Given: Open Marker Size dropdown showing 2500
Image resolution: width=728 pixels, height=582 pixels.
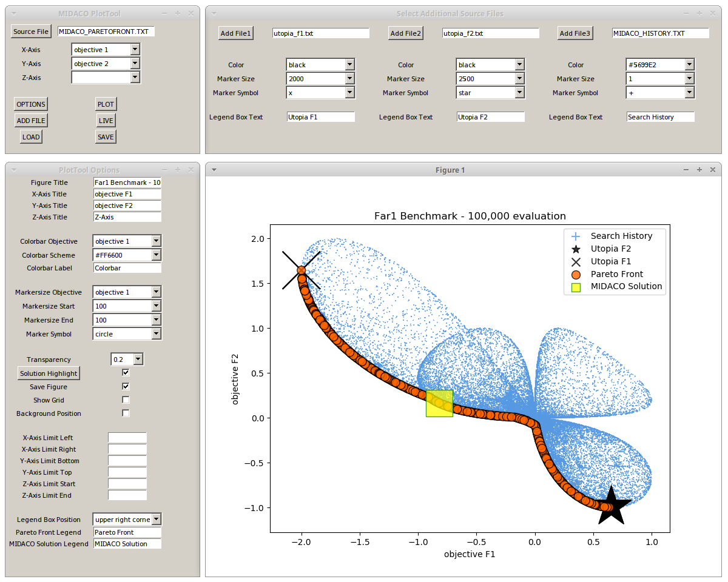Looking at the screenshot, I should pyautogui.click(x=520, y=78).
